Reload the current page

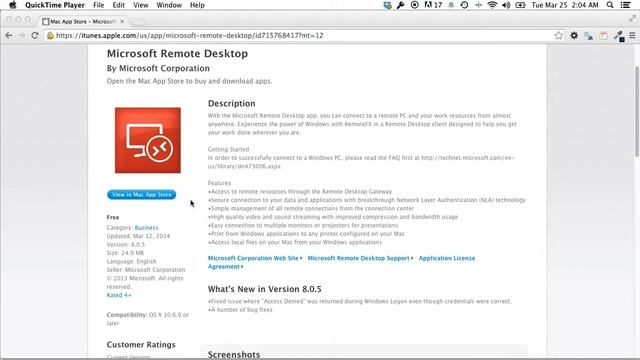(35, 36)
